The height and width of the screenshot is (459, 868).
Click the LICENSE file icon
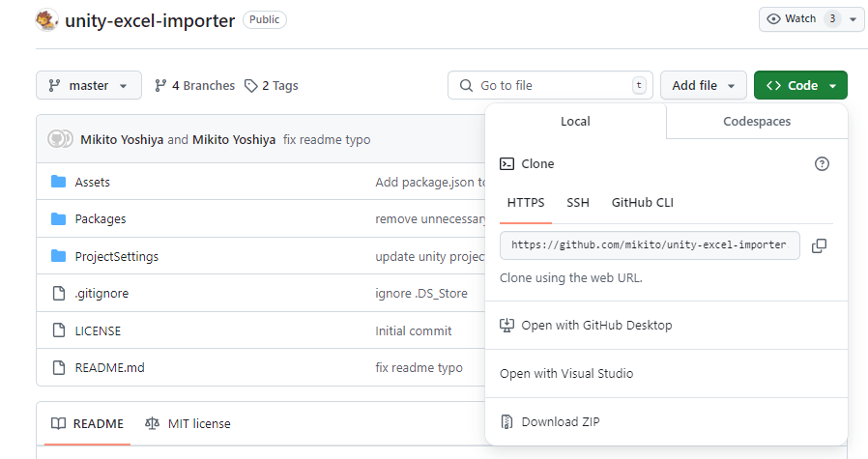(x=59, y=330)
